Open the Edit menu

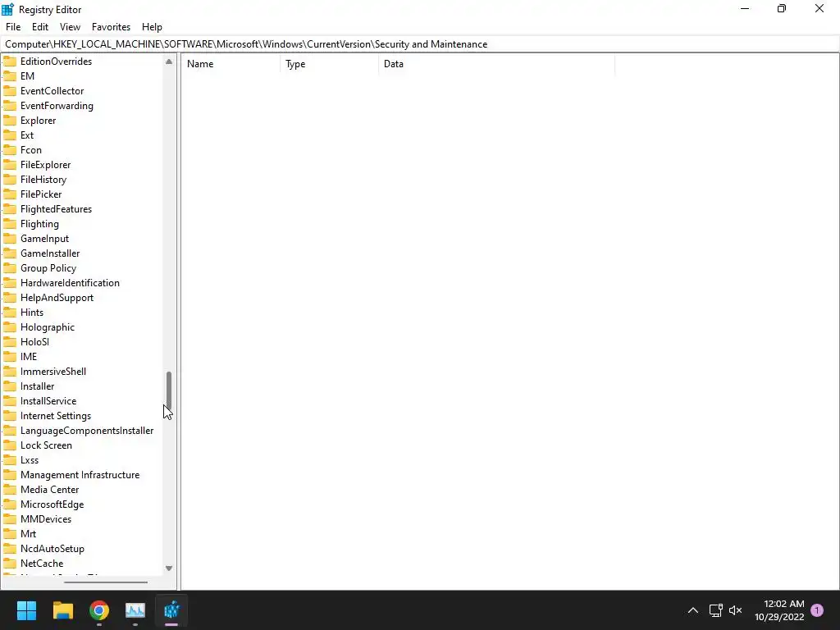coord(40,27)
